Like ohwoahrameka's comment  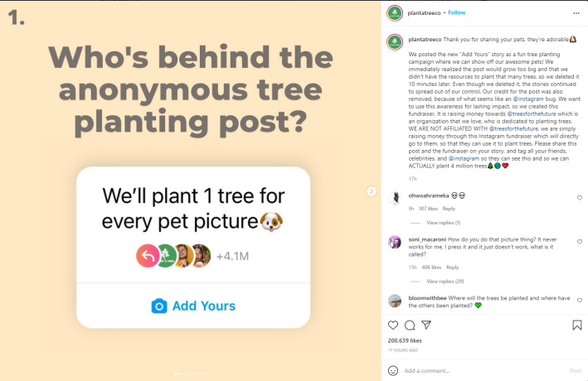click(580, 198)
